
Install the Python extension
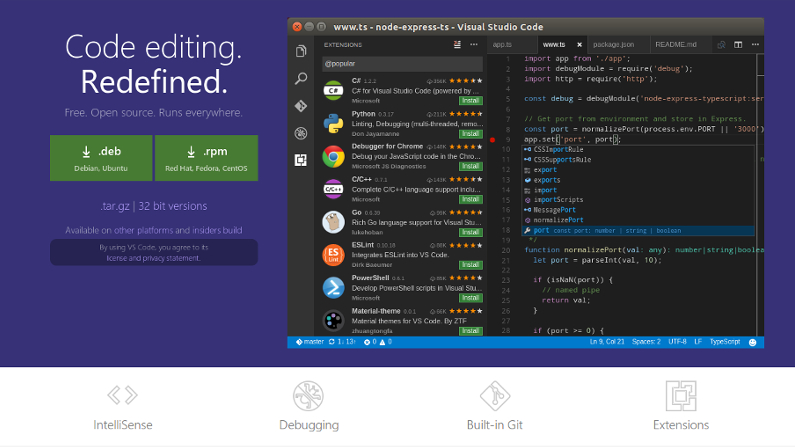tap(471, 134)
